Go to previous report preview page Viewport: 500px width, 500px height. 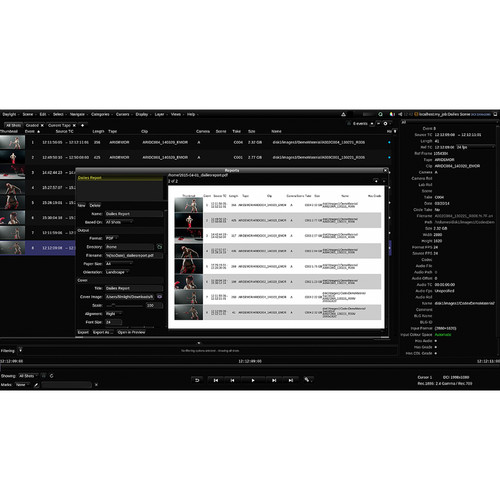376,181
